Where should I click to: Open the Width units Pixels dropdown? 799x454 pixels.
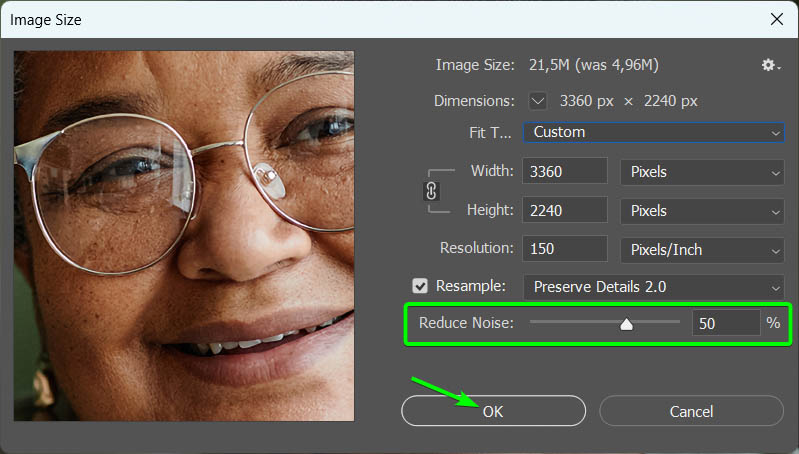[702, 172]
